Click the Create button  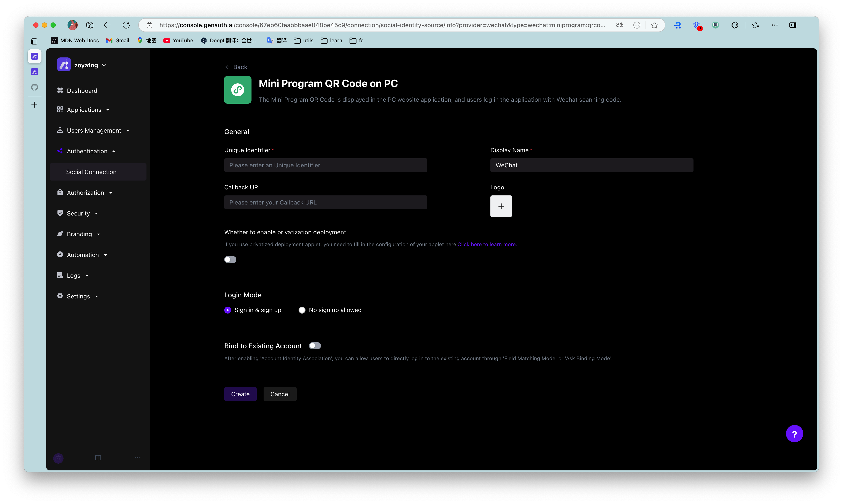[x=240, y=394]
